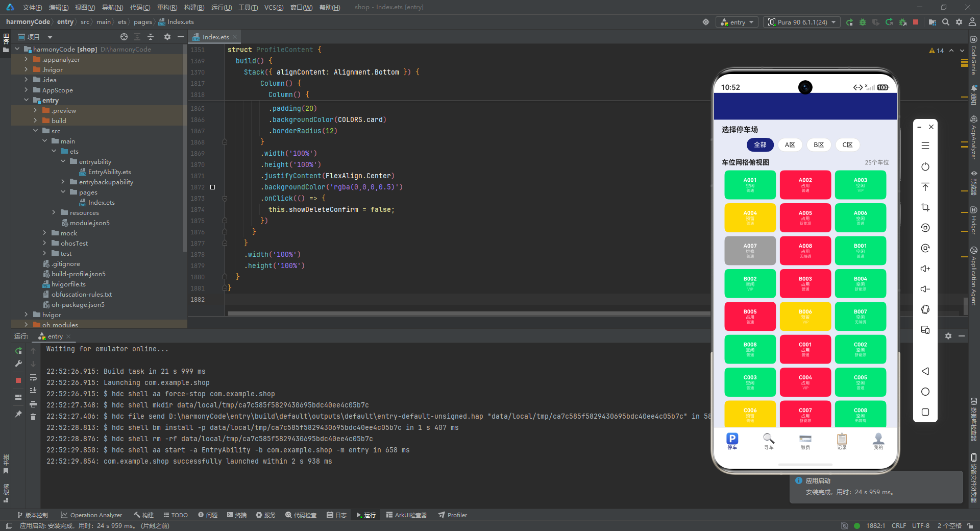Open the TODO tool window
980x531 pixels.
(176, 515)
